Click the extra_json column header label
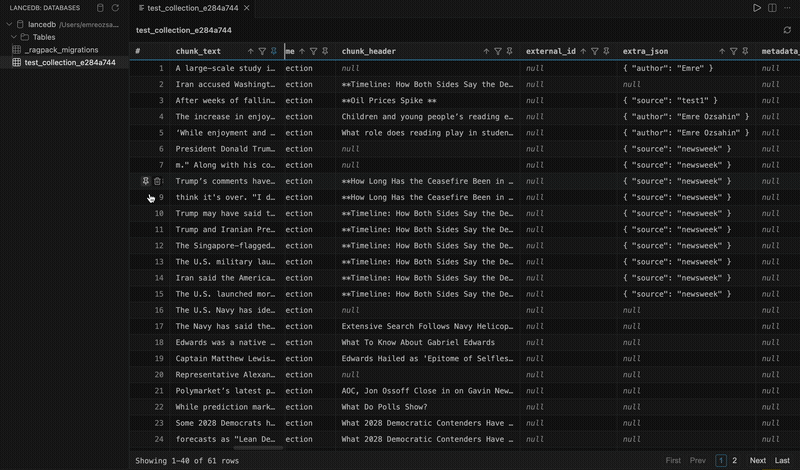 645,51
